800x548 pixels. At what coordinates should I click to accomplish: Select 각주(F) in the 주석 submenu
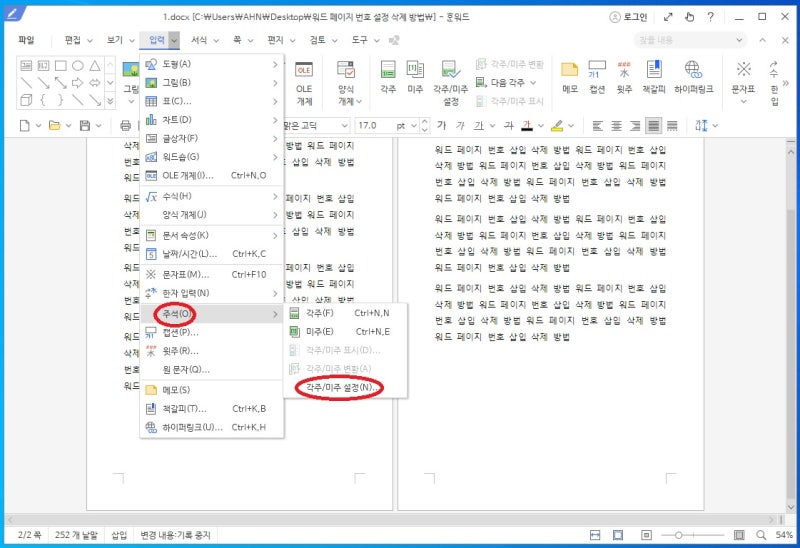(345, 313)
